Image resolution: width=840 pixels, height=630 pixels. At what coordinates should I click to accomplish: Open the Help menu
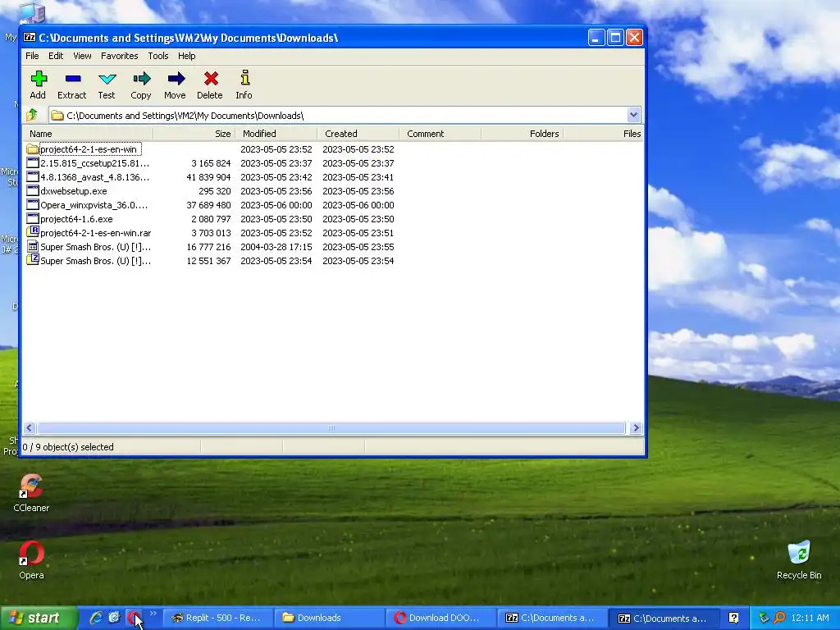coord(187,56)
